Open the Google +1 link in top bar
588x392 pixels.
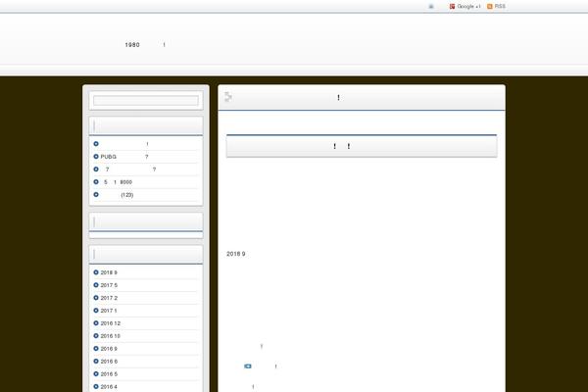(465, 7)
